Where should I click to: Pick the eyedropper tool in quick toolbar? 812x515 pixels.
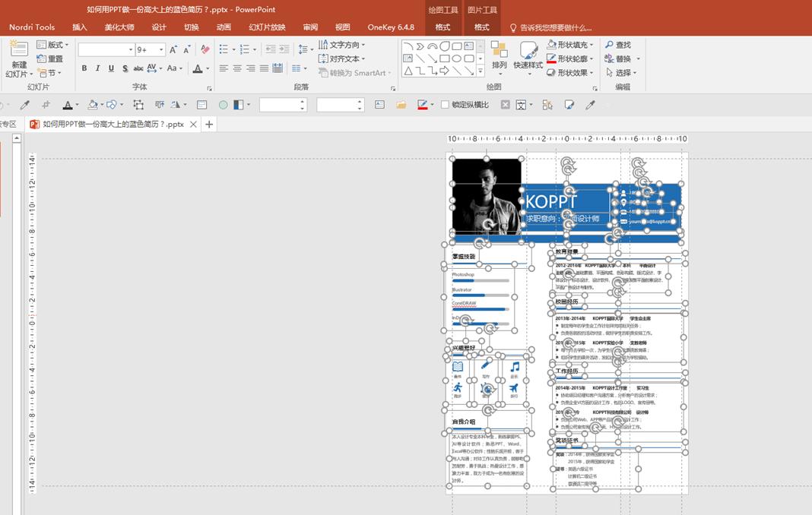coord(24,105)
